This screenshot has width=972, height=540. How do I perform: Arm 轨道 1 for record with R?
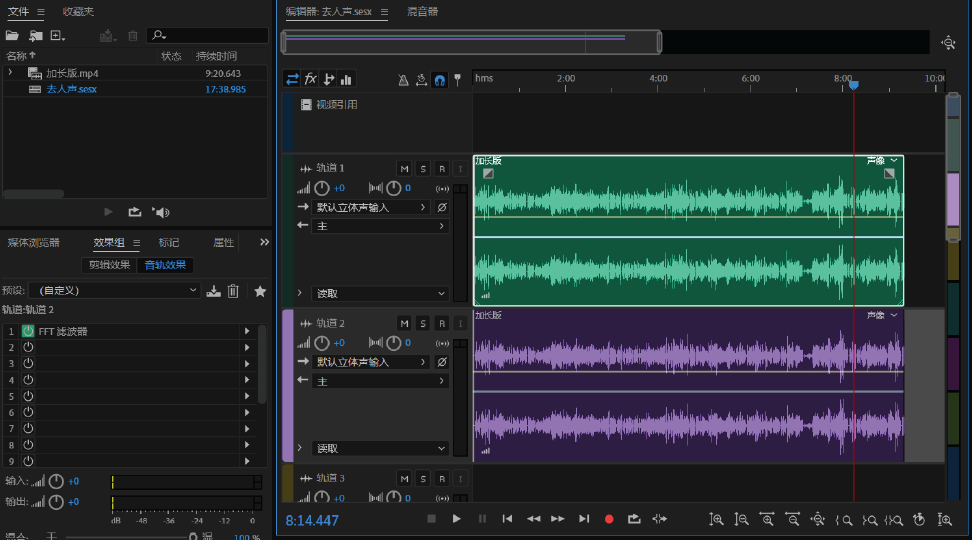coord(441,169)
